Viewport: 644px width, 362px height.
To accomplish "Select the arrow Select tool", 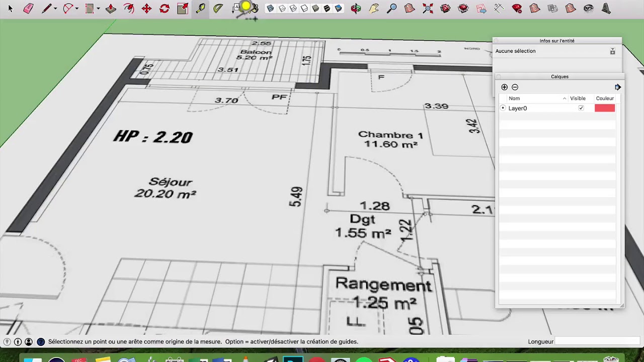I will pyautogui.click(x=11, y=9).
